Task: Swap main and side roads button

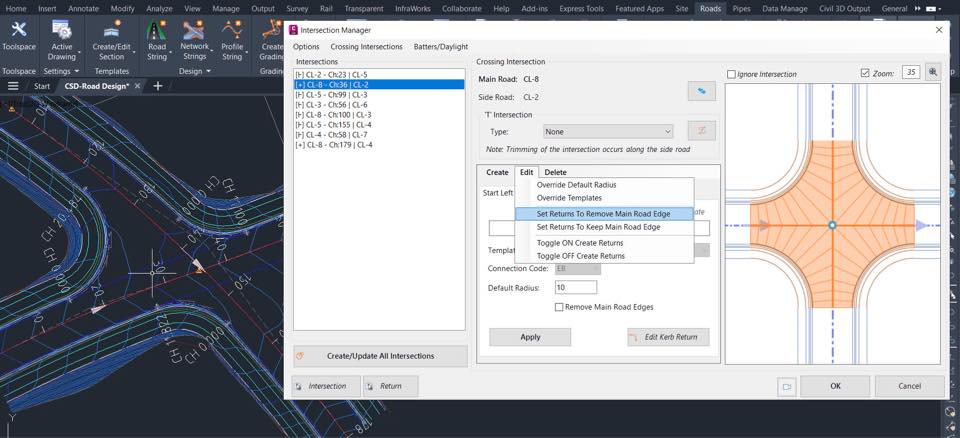Action: (x=701, y=91)
